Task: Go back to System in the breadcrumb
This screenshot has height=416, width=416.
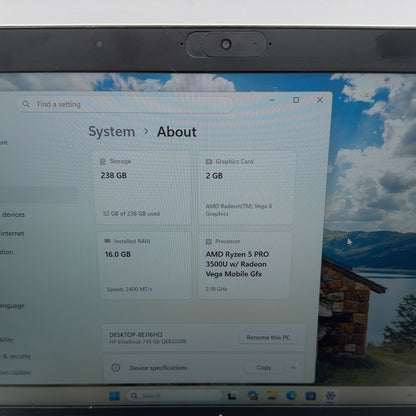Action: pos(112,132)
